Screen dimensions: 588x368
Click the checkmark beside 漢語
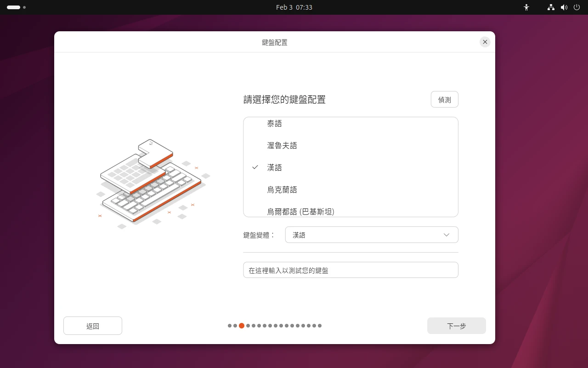tap(255, 167)
